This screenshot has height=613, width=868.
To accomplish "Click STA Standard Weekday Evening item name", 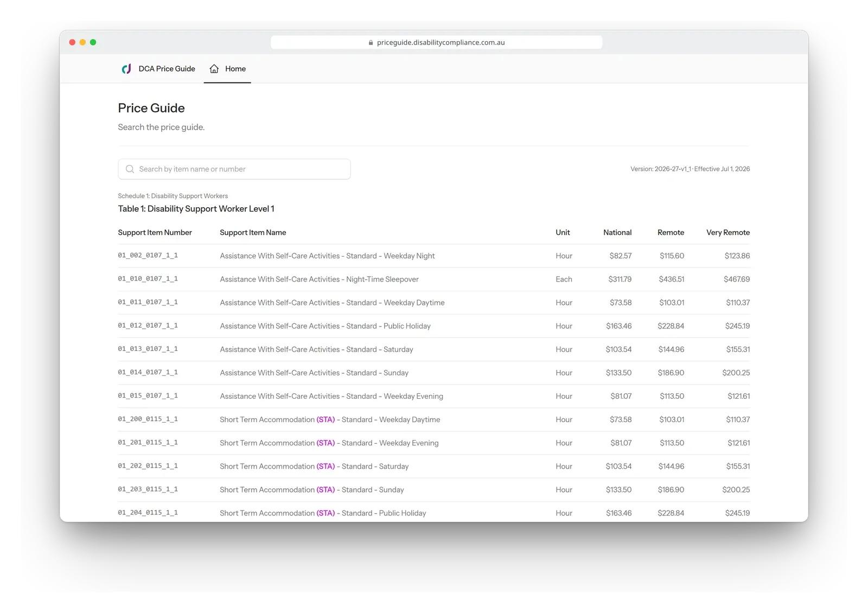I will (x=329, y=443).
